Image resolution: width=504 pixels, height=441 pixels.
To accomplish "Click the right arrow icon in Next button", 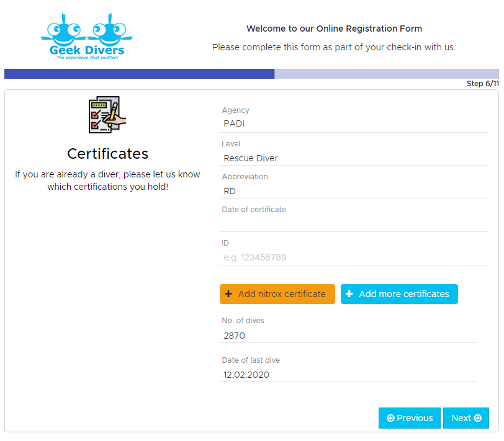I will (478, 418).
